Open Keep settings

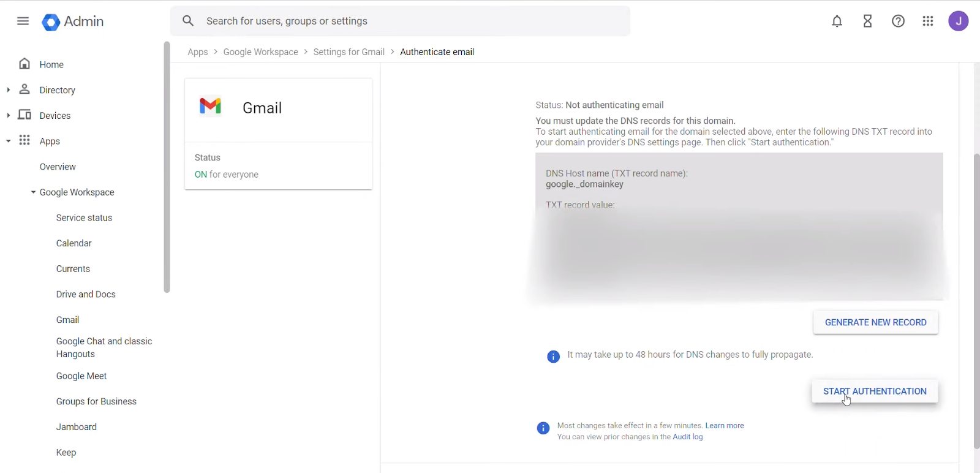coord(66,453)
